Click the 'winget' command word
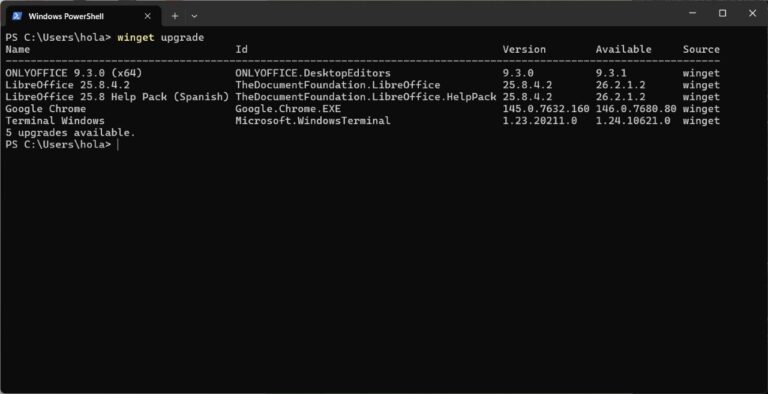Screen dimensions: 768x394 point(136,38)
